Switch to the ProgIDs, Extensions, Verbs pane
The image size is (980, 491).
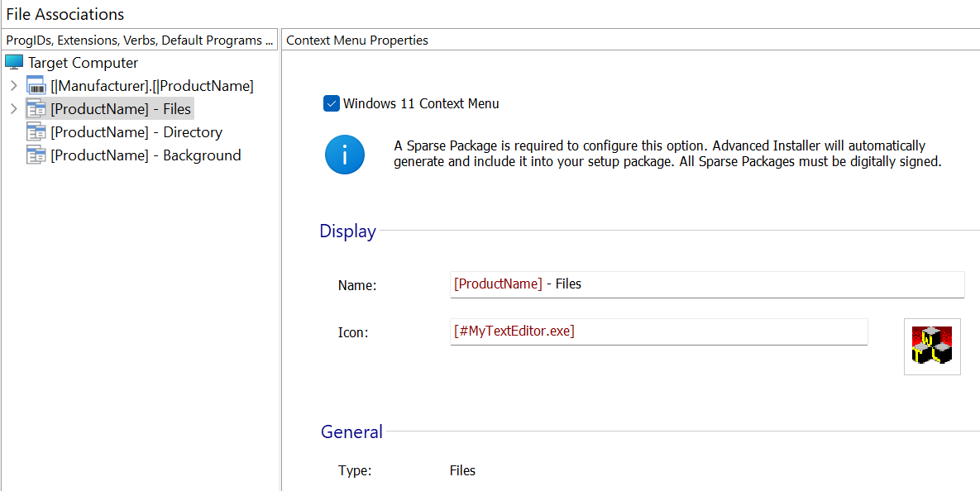point(139,40)
